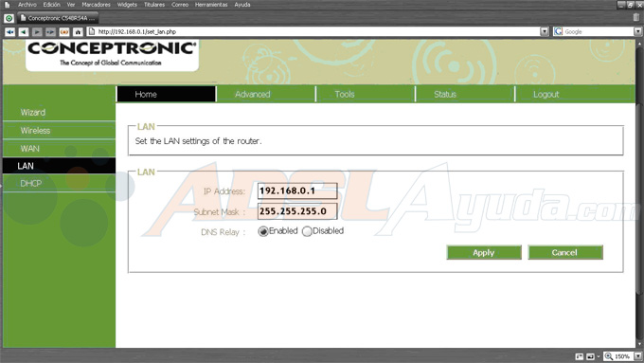Select the Disabled DNS Relay radio button
The height and width of the screenshot is (363, 644).
pyautogui.click(x=307, y=231)
